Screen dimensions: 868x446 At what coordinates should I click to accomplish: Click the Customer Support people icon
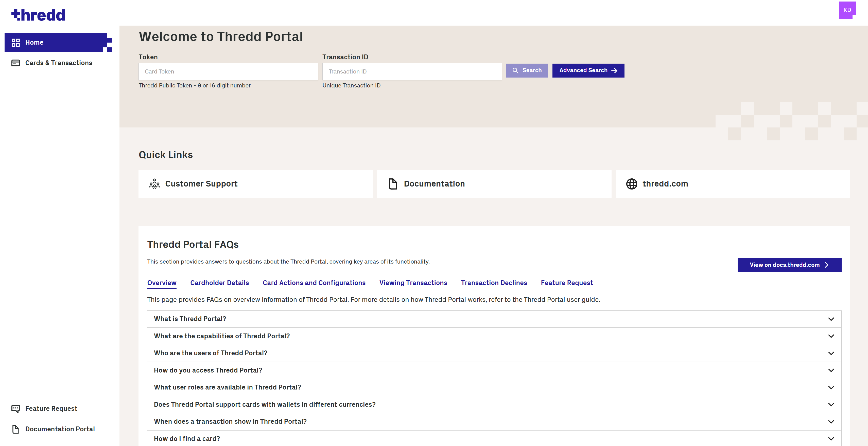coord(154,184)
